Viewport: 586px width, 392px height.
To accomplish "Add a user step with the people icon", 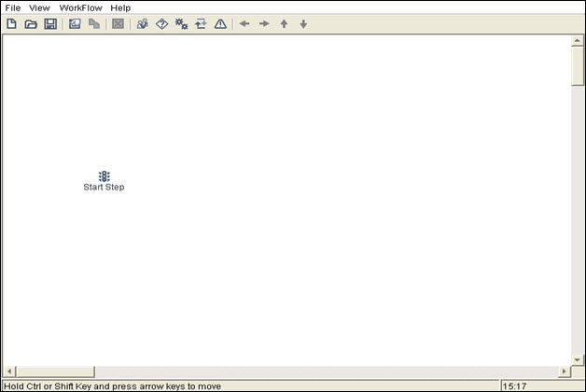I will (x=143, y=24).
